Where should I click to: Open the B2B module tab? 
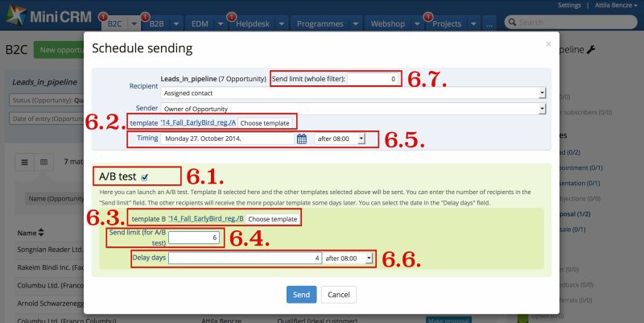point(156,24)
